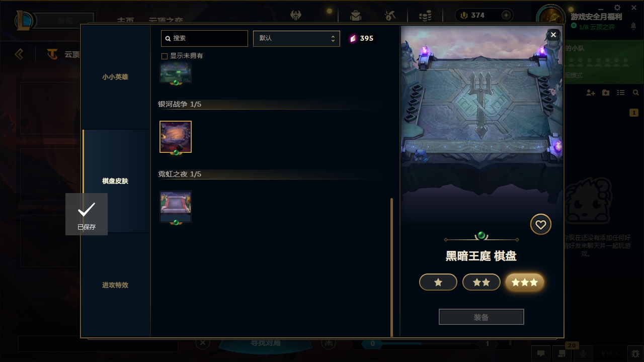The width and height of the screenshot is (644, 362).
Task: Select the 棋盘皮肤 tab
Action: coord(116,181)
